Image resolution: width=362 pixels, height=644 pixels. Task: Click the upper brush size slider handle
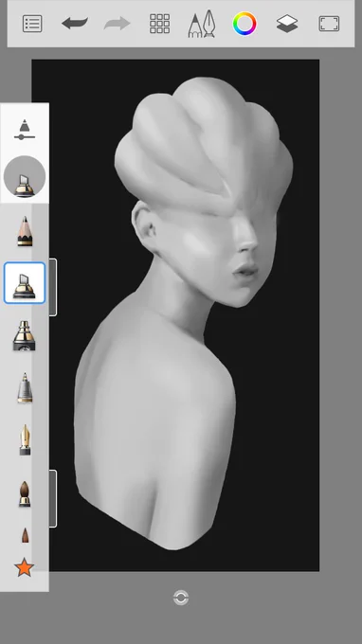[53, 287]
